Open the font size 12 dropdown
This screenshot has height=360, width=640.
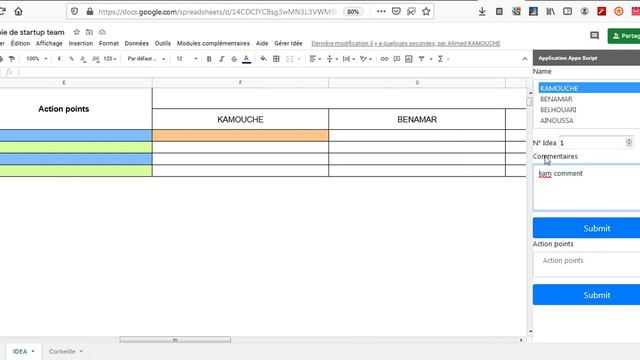187,59
